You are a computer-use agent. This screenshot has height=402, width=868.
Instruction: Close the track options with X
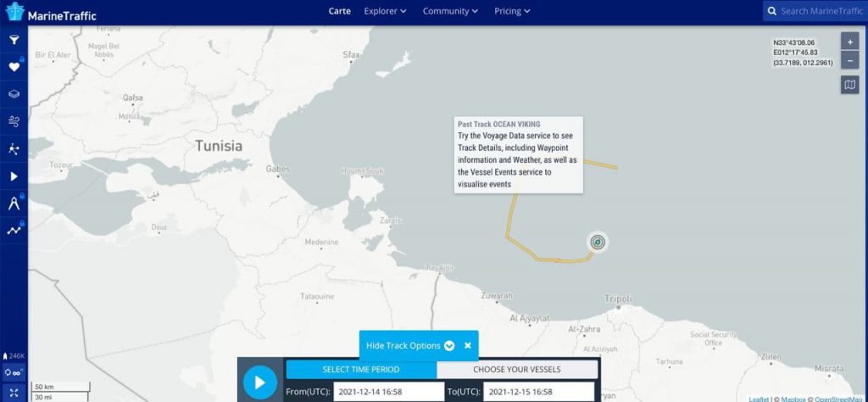pyautogui.click(x=467, y=345)
